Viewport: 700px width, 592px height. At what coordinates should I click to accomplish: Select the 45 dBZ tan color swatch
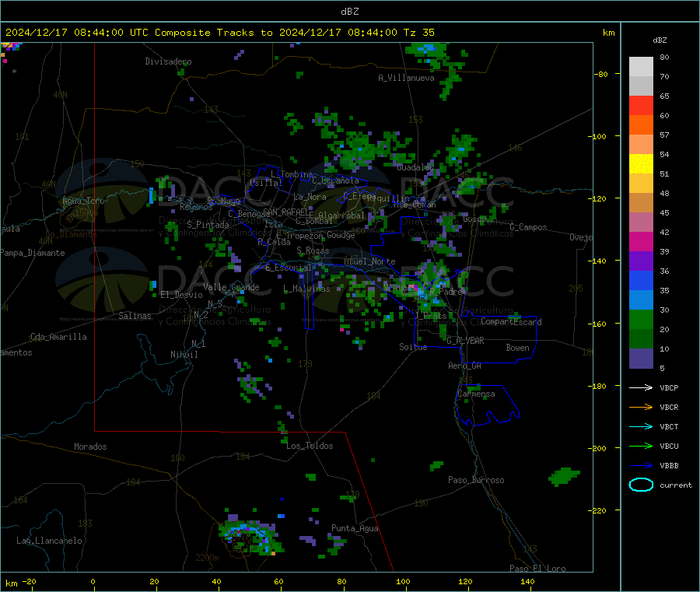click(641, 203)
